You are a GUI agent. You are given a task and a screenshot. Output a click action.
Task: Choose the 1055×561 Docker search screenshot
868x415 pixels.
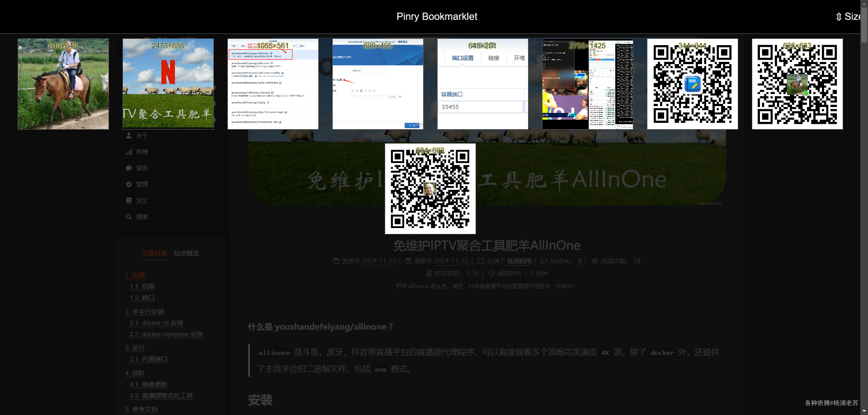click(x=273, y=84)
